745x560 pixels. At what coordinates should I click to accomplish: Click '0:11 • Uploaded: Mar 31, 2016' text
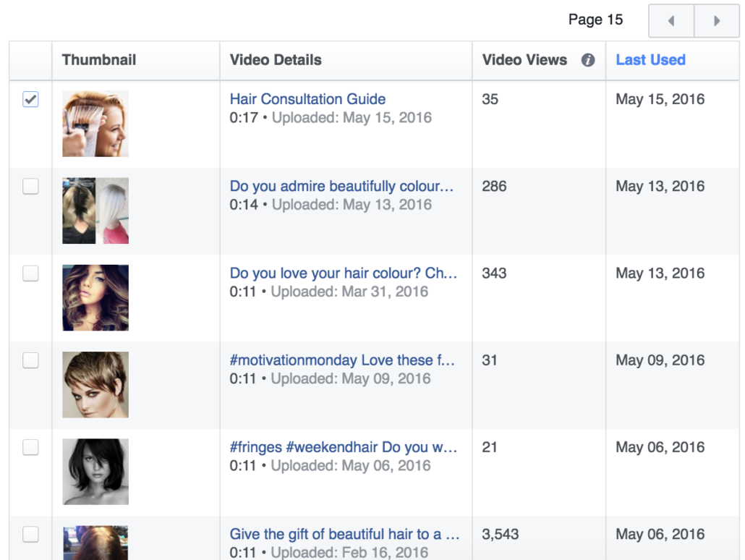pyautogui.click(x=329, y=292)
